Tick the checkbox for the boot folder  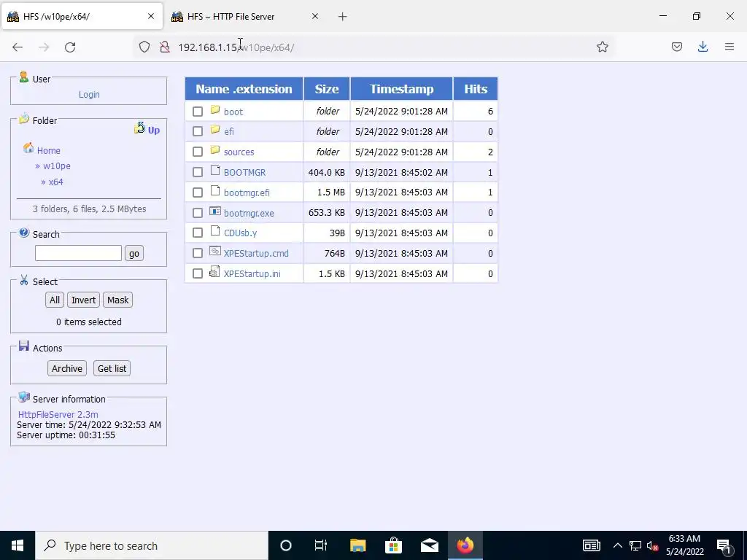[198, 112]
